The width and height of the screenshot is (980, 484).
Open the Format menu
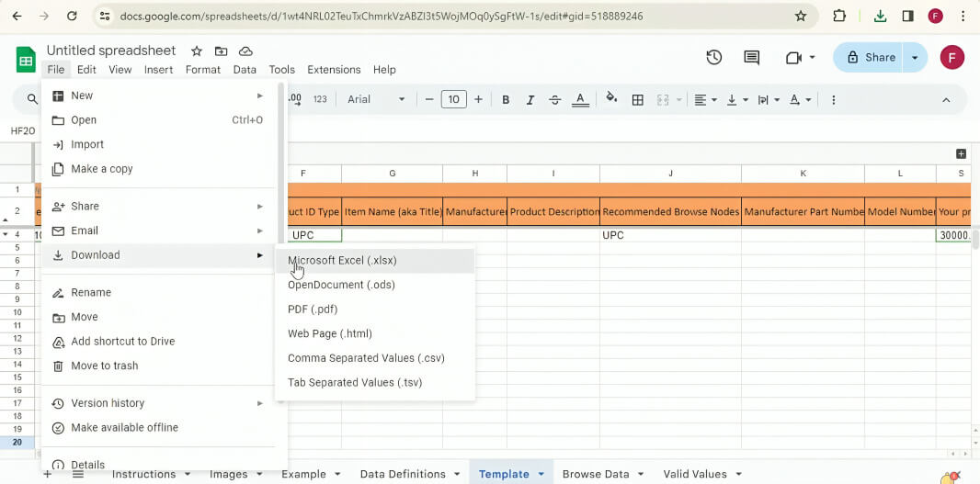pos(203,69)
